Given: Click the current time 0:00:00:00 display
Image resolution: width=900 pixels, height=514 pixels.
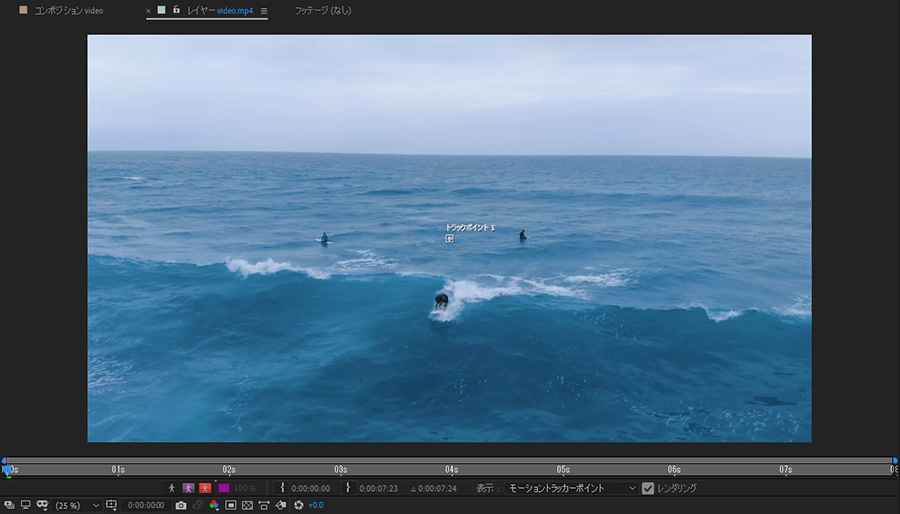Looking at the screenshot, I should coord(145,505).
